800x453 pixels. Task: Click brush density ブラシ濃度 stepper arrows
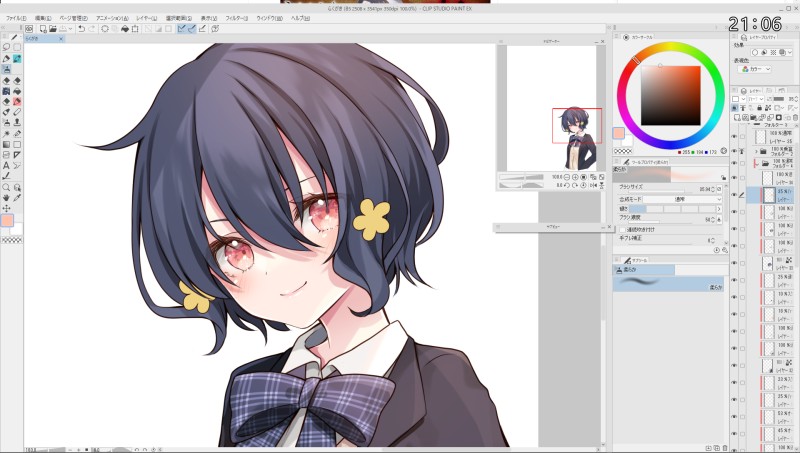point(713,220)
